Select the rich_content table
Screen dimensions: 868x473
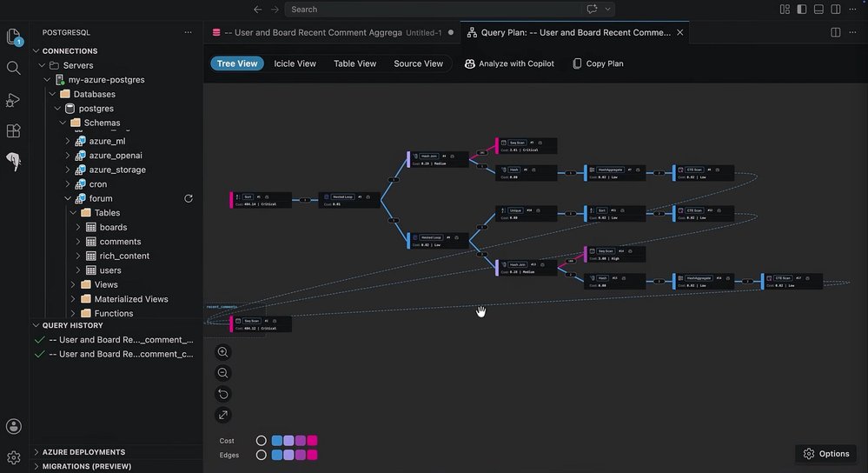[124, 256]
